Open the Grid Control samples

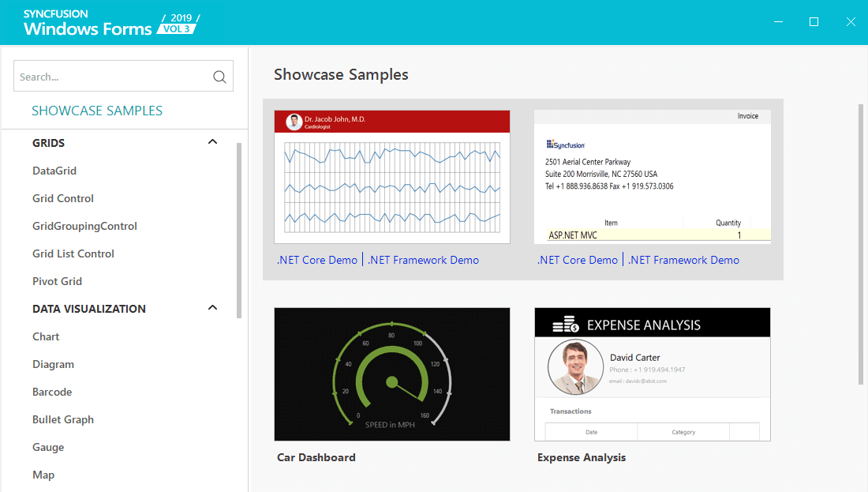pos(63,198)
